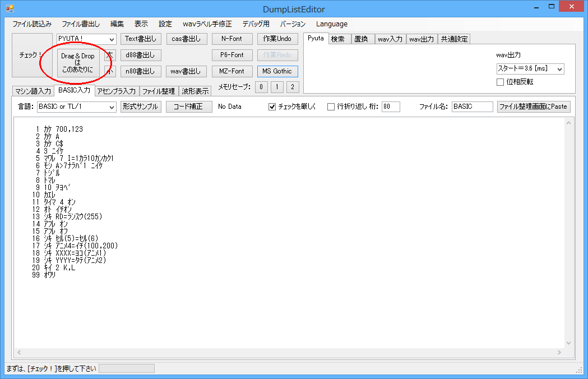Open the バージョン menu
The width and height of the screenshot is (588, 379).
293,24
